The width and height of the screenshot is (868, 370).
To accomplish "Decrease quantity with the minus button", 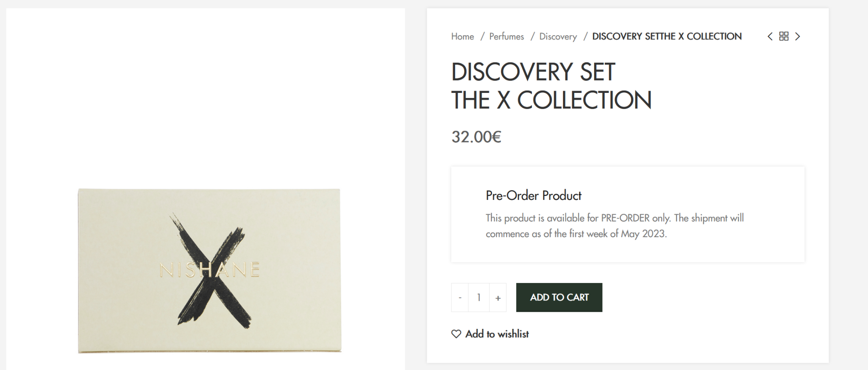I will tap(460, 298).
